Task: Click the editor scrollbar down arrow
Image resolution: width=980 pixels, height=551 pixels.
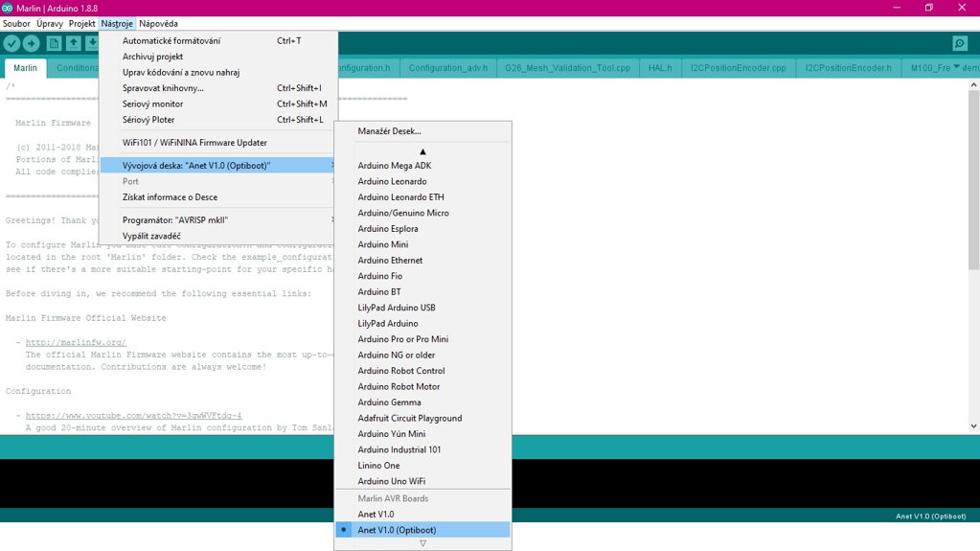Action: 973,426
